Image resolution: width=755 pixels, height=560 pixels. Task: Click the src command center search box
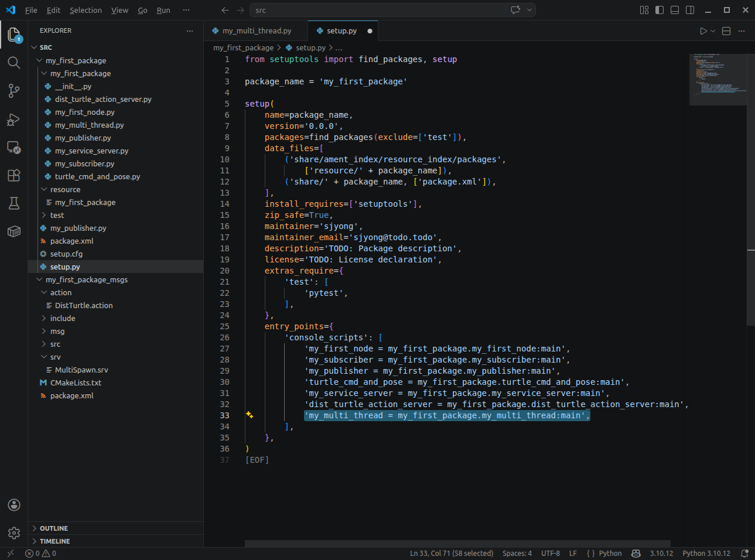click(377, 10)
